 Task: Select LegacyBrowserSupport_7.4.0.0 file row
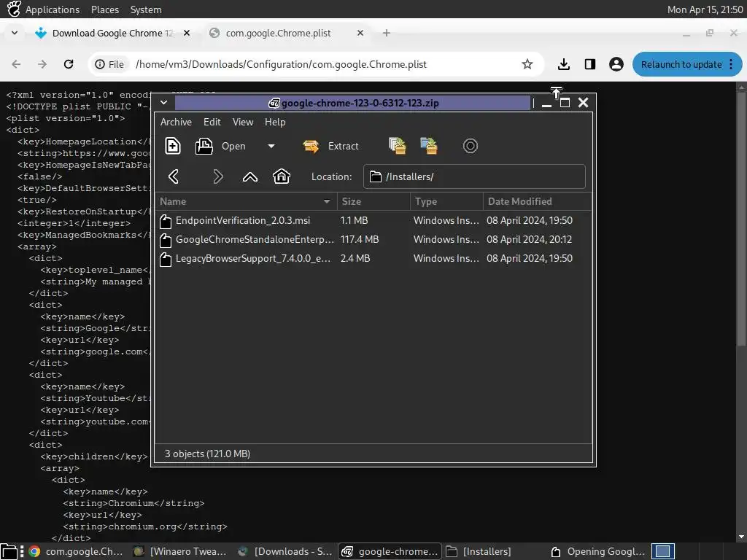[x=373, y=259]
